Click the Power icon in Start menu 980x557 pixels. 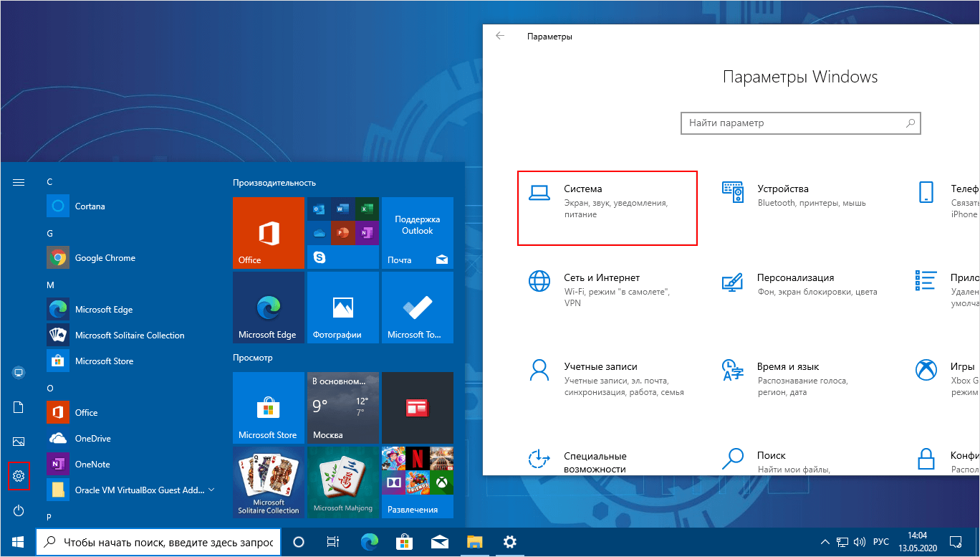19,510
